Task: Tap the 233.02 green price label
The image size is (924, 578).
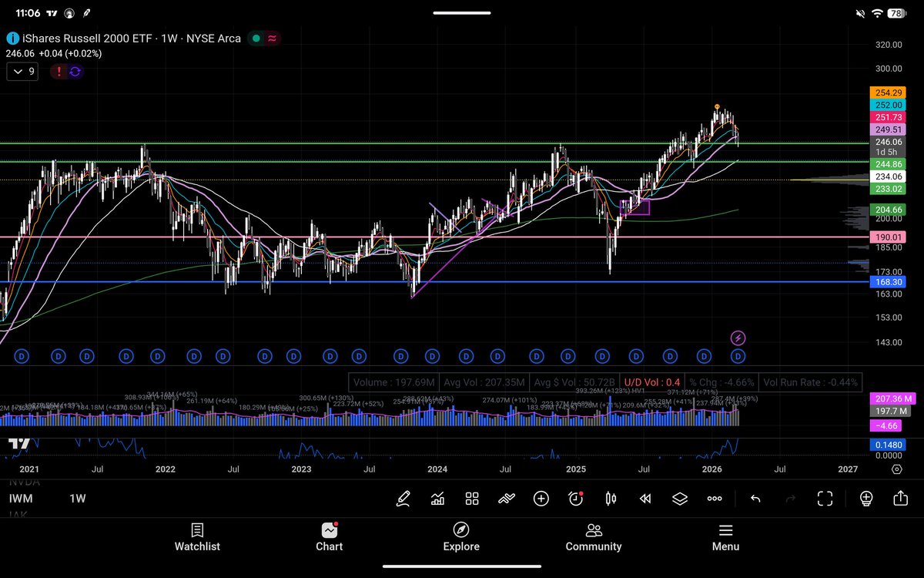Action: point(889,189)
